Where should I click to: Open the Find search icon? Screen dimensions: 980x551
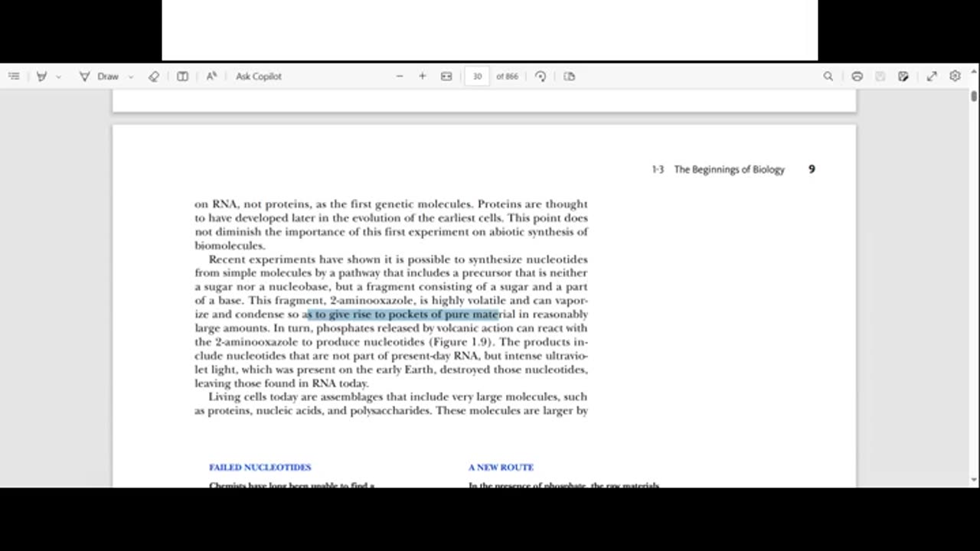point(828,77)
